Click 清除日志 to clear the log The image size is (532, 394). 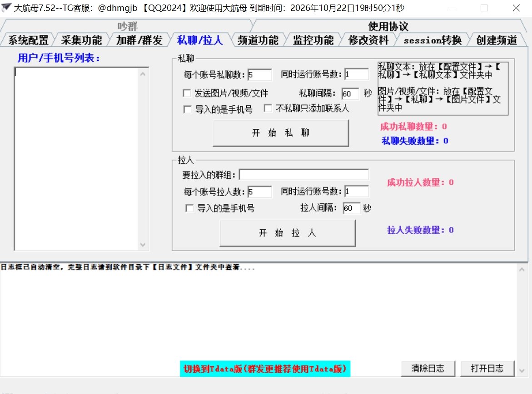pos(428,368)
